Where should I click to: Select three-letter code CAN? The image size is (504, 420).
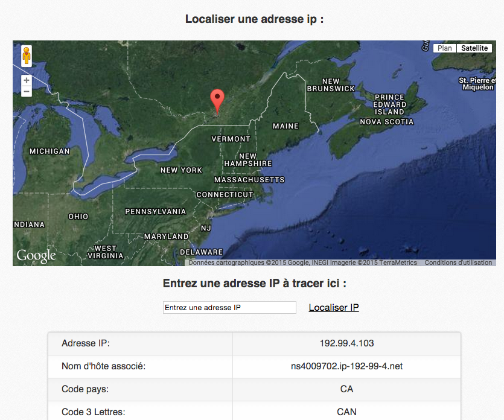[347, 412]
